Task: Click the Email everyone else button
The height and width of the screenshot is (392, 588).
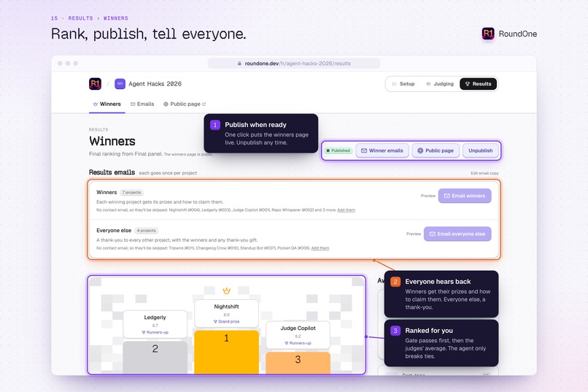Action: coord(457,234)
